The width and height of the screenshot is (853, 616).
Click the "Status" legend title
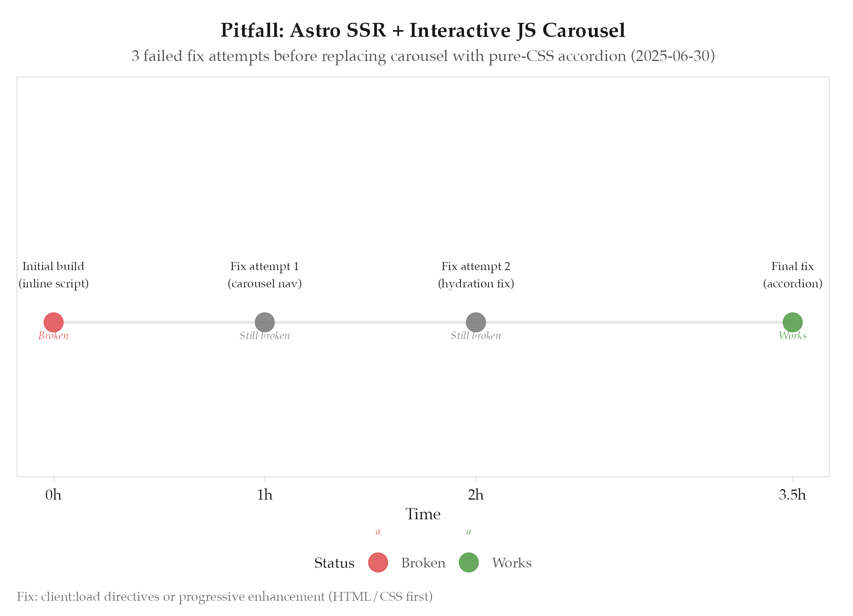[x=334, y=563]
